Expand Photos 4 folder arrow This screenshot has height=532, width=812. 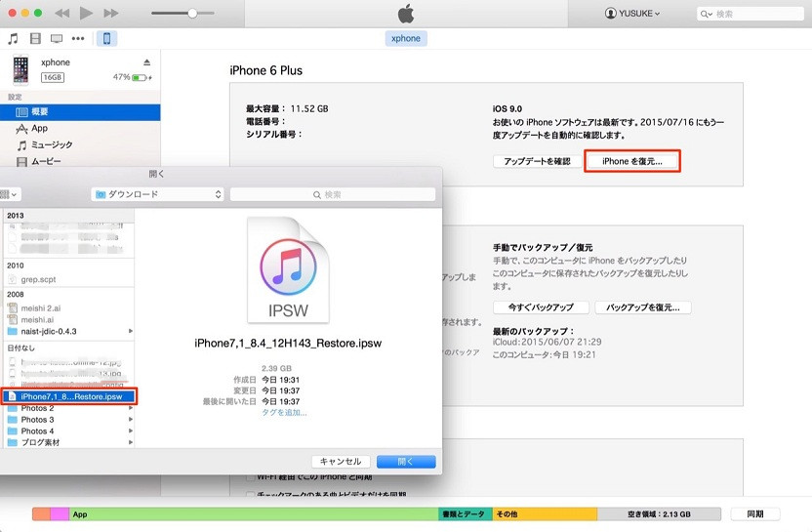pyautogui.click(x=131, y=431)
